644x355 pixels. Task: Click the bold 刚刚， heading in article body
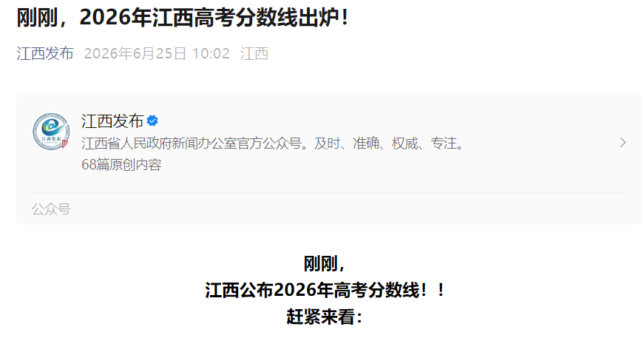click(x=325, y=263)
